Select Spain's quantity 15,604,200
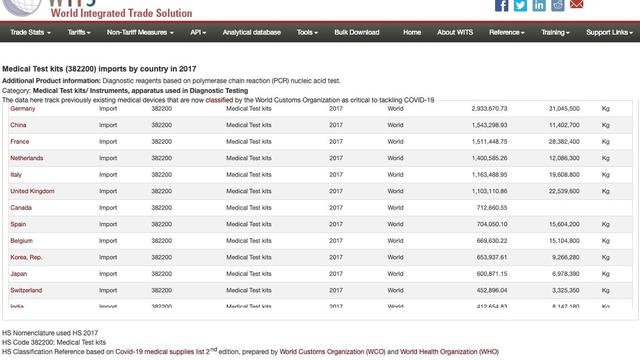Viewport: 640px width, 360px height. click(564, 224)
